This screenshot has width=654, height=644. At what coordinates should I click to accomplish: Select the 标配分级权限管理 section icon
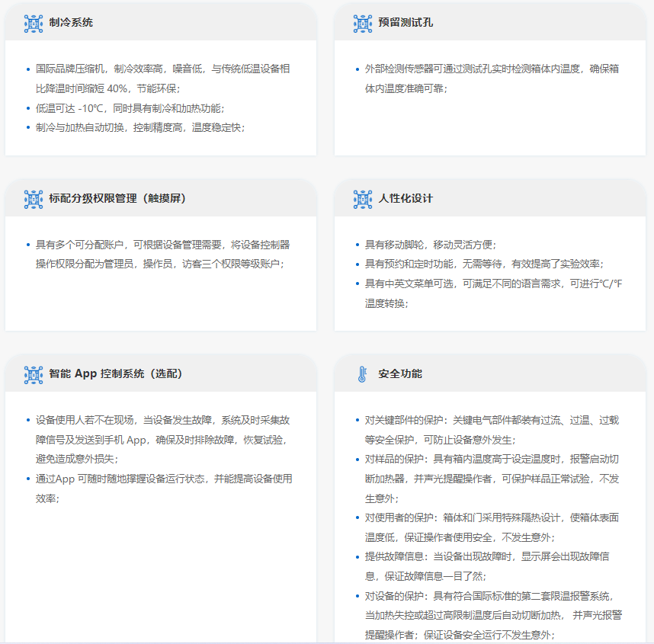33,199
